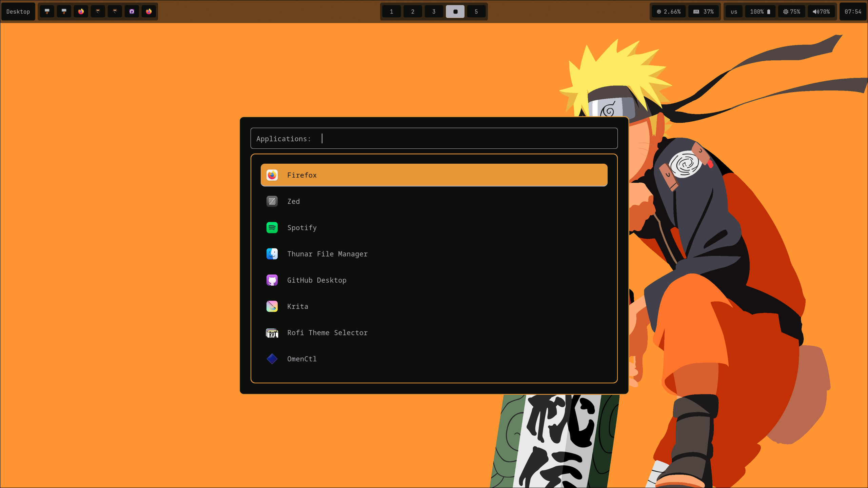Focus the second sign-shaped window icon in taskbar
868x488 pixels.
click(x=64, y=12)
